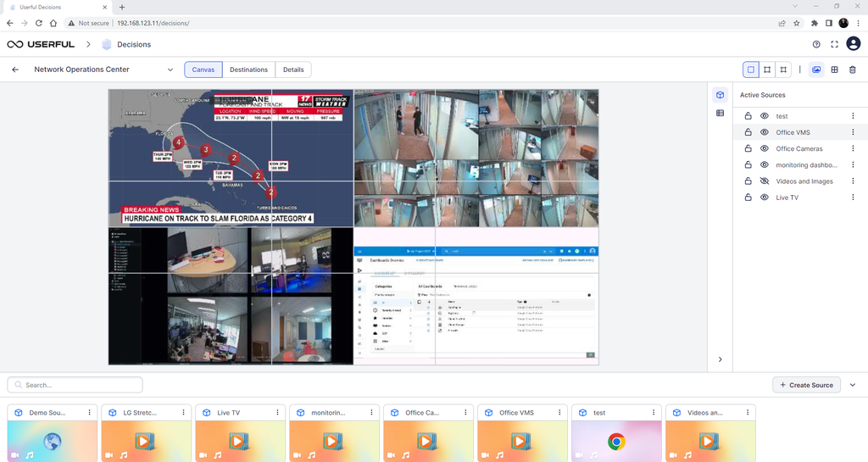This screenshot has height=462, width=868.
Task: Click the Decisions cube icon in the breadcrumb
Action: (x=107, y=44)
